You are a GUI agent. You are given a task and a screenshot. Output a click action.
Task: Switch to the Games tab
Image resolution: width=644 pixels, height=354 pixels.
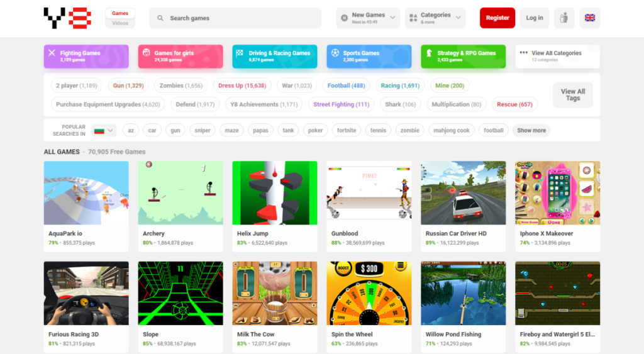[120, 13]
